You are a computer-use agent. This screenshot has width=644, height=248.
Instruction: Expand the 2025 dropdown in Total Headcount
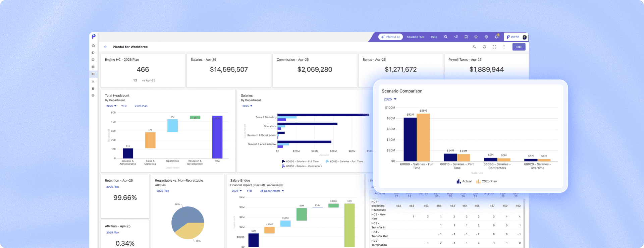tap(111, 106)
